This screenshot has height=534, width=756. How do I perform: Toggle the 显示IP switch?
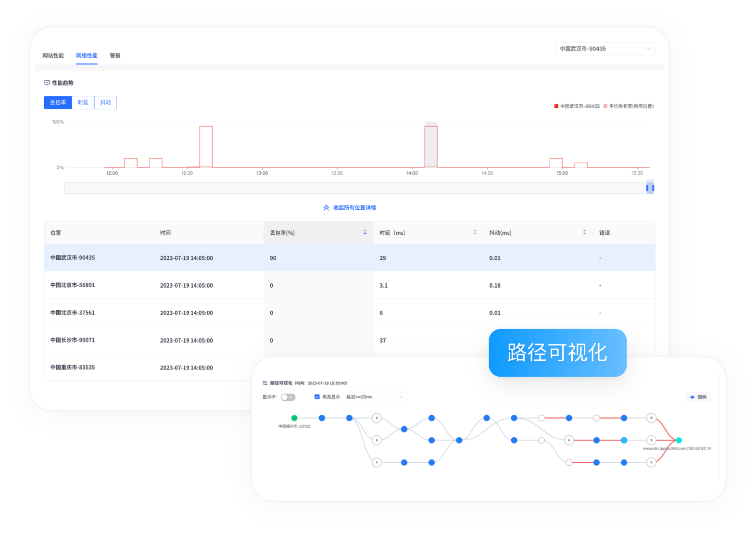point(288,397)
